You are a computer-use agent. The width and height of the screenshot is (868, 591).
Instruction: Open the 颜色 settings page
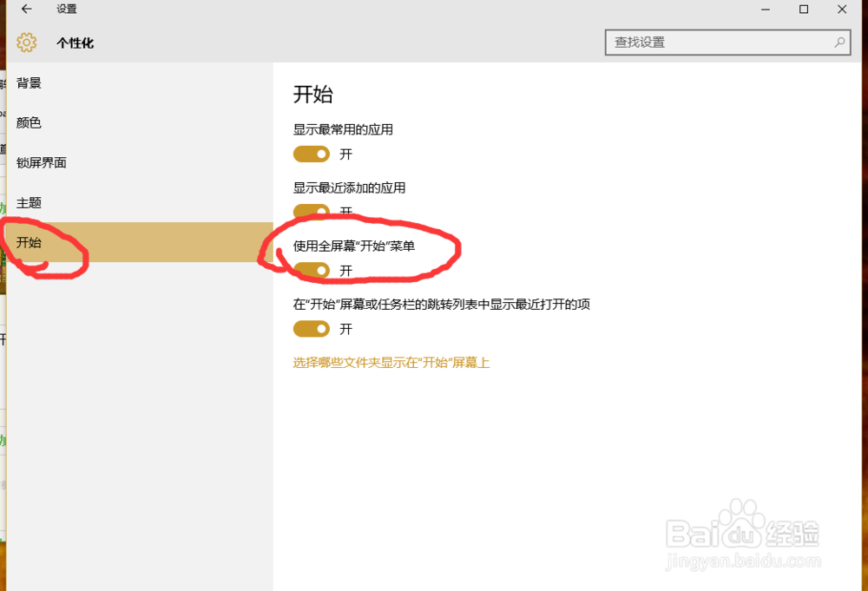29,122
